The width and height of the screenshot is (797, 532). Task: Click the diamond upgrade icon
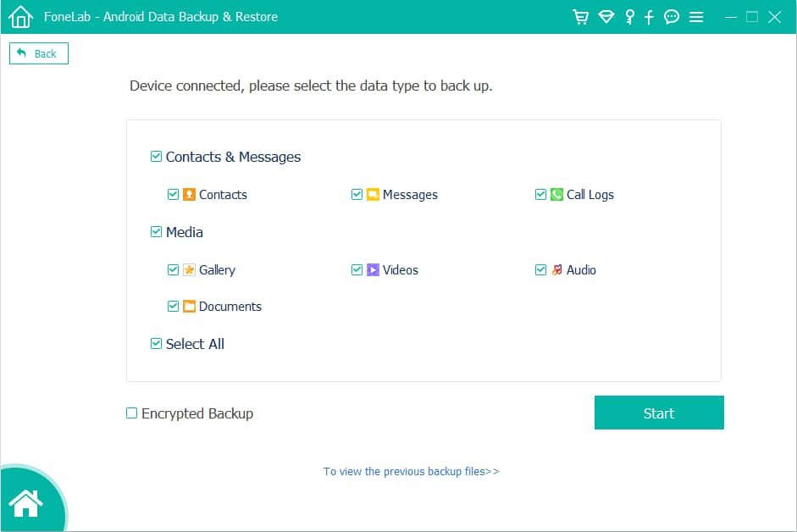coord(606,16)
